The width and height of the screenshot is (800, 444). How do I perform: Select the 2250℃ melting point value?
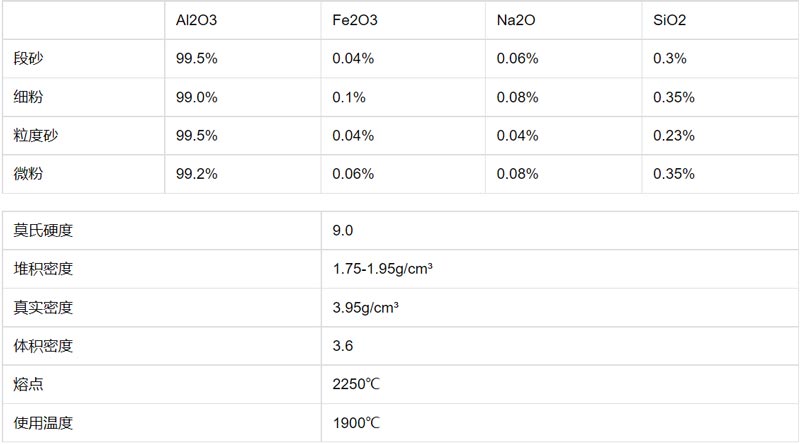pos(356,384)
